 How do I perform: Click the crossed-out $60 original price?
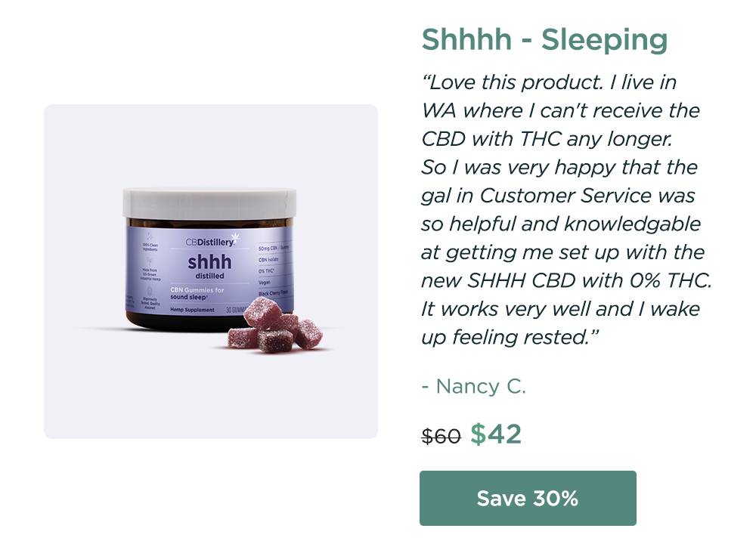coord(442,435)
